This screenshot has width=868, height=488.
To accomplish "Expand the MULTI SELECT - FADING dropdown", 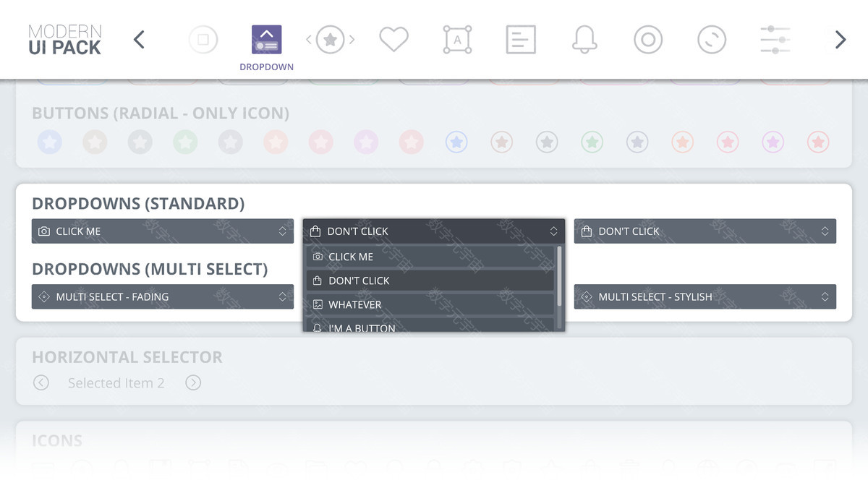I will 163,296.
